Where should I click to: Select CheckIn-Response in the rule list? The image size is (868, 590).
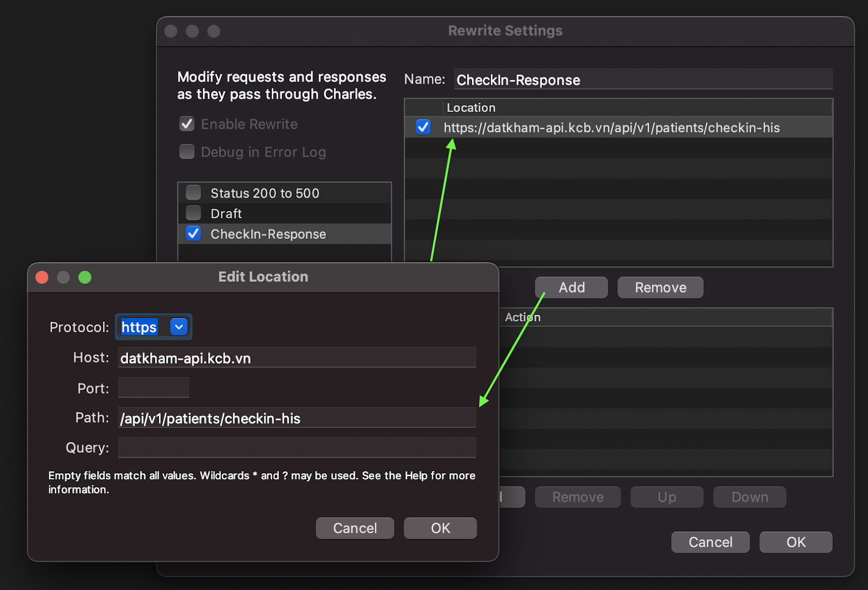(x=268, y=234)
